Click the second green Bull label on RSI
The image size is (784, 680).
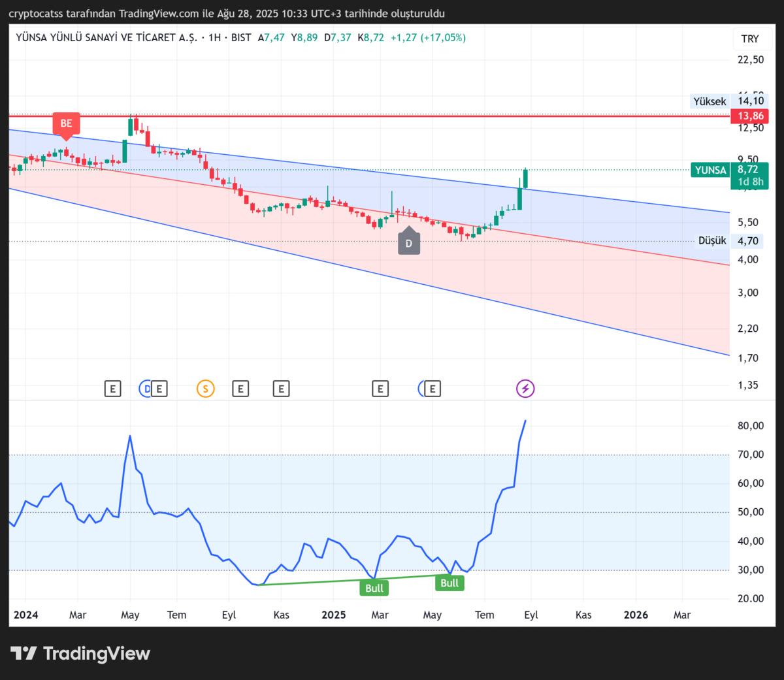click(449, 583)
